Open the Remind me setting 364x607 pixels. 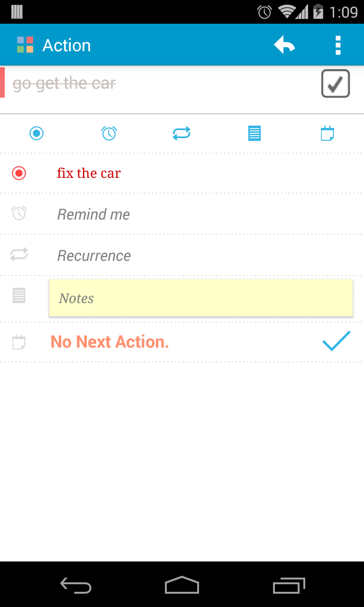click(93, 214)
